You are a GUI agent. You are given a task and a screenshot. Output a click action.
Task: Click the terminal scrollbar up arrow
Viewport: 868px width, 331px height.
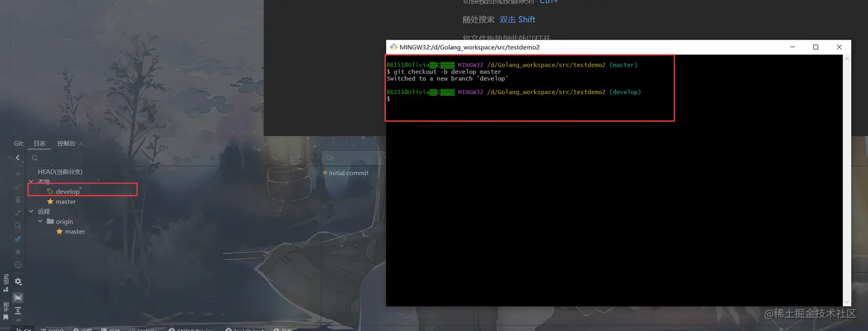tap(847, 59)
